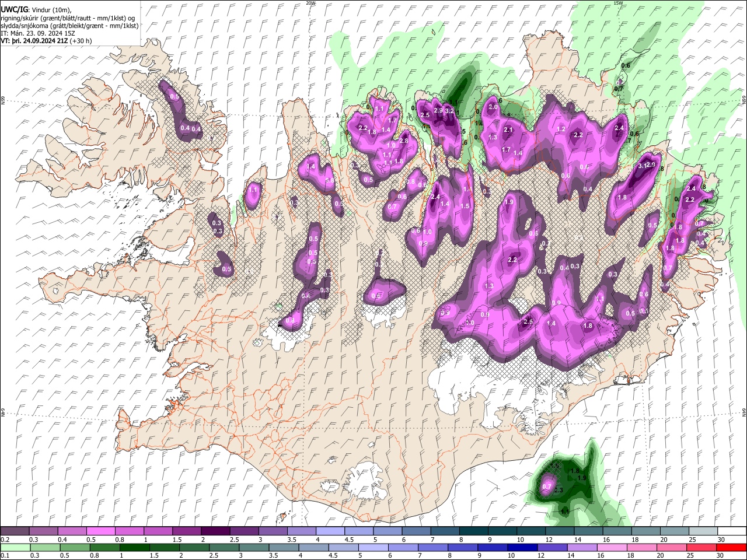Pick the first grey-purple 0.2 legend swatch
The image size is (747, 560).
[15, 531]
